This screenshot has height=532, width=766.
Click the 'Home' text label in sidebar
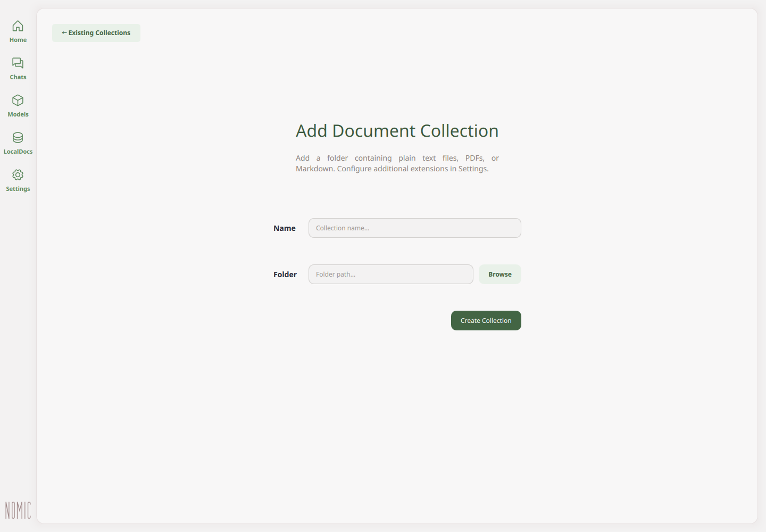pyautogui.click(x=18, y=40)
